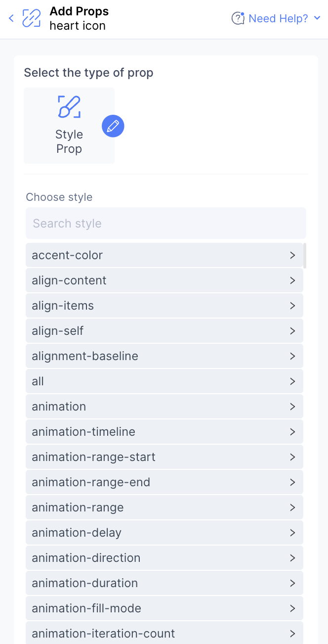This screenshot has width=328, height=644.
Task: Choose animation-delay from the style list
Action: [164, 532]
